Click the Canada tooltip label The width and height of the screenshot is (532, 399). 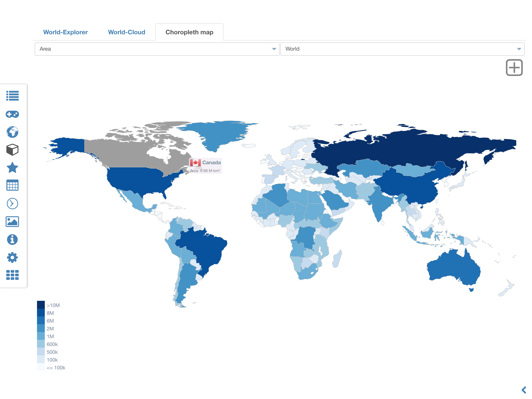211,163
